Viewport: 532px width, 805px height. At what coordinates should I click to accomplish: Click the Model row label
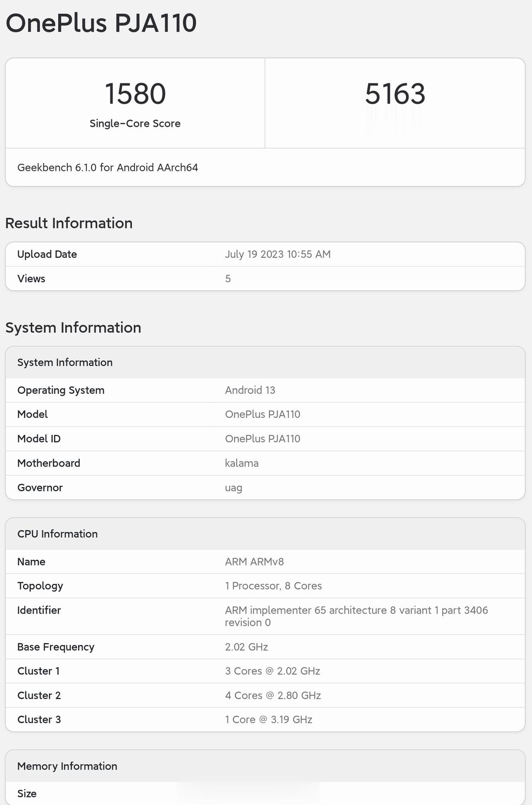(x=32, y=415)
